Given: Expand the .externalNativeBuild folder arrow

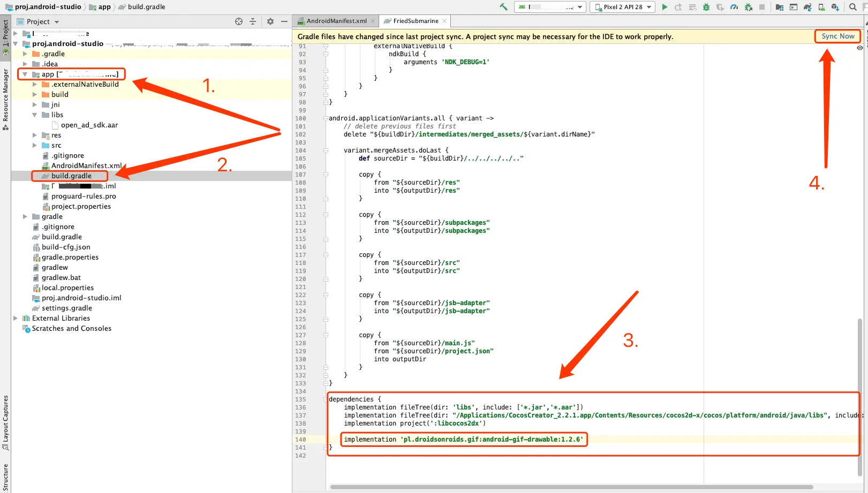Looking at the screenshot, I should coord(34,85).
